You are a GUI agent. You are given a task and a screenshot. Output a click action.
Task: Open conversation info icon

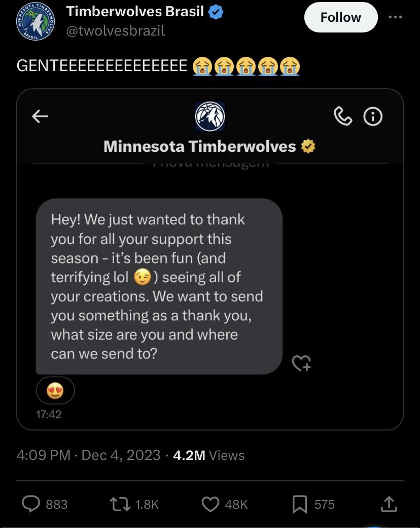373,117
